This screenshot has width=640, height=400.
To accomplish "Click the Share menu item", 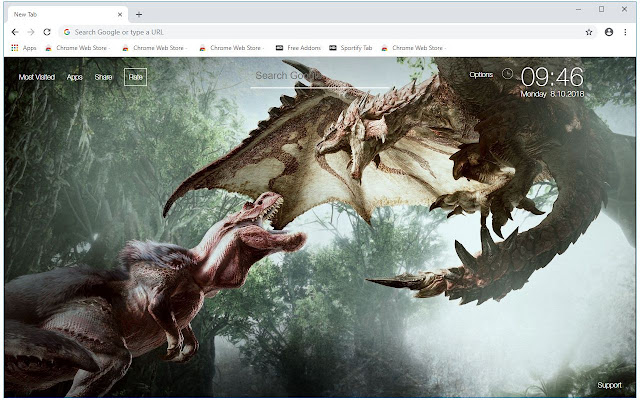I will [103, 77].
